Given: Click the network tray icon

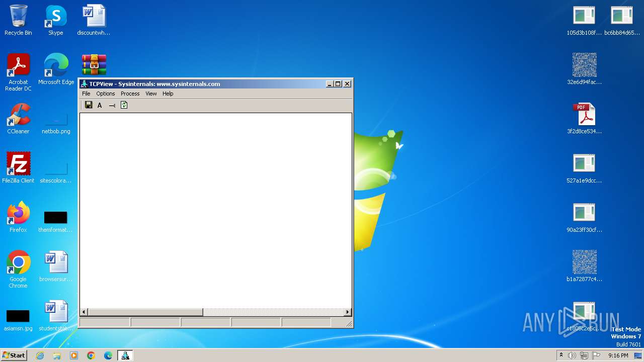Looking at the screenshot, I should pos(584,355).
